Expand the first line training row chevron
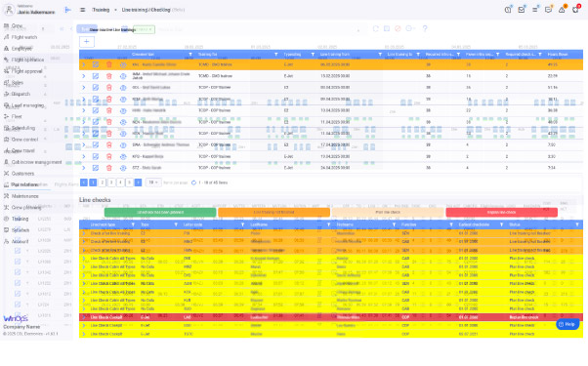Viewport: 588px width, 366px height. (x=84, y=64)
